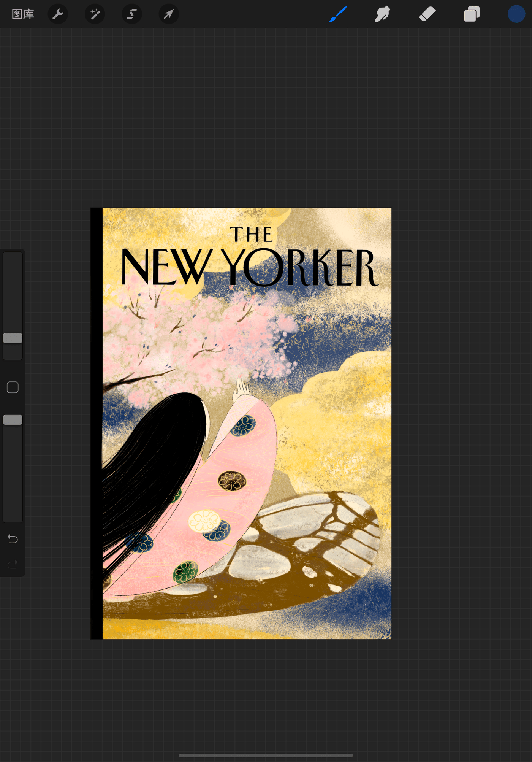
Task: Undo the last action
Action: (13, 539)
